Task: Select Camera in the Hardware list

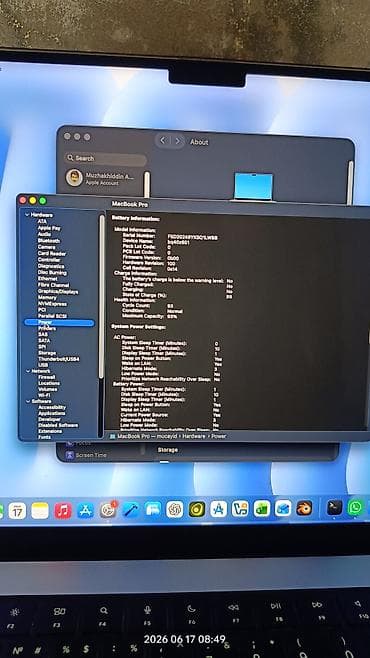Action: [x=46, y=247]
